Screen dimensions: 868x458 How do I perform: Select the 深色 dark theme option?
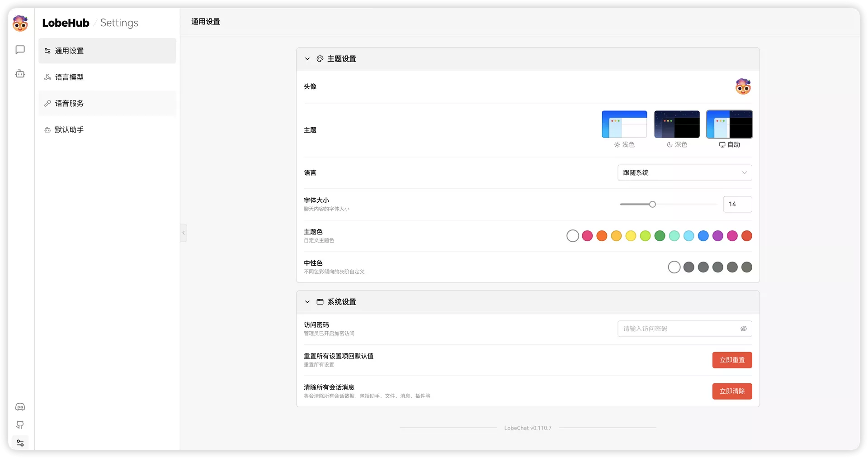pyautogui.click(x=677, y=124)
